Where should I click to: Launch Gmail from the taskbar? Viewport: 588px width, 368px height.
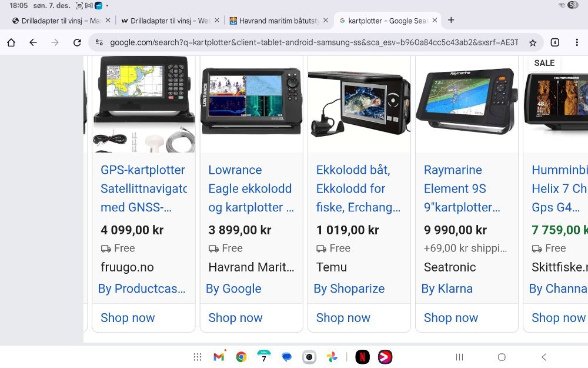(x=219, y=357)
